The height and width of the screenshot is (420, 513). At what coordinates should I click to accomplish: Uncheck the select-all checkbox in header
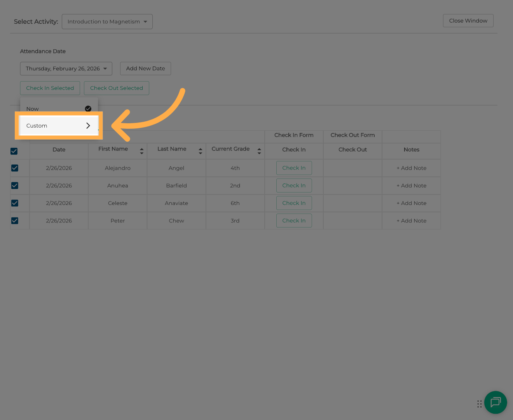click(x=14, y=151)
